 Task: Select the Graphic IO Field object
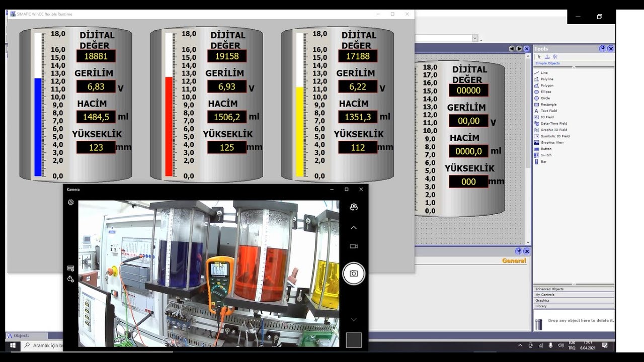pos(550,130)
